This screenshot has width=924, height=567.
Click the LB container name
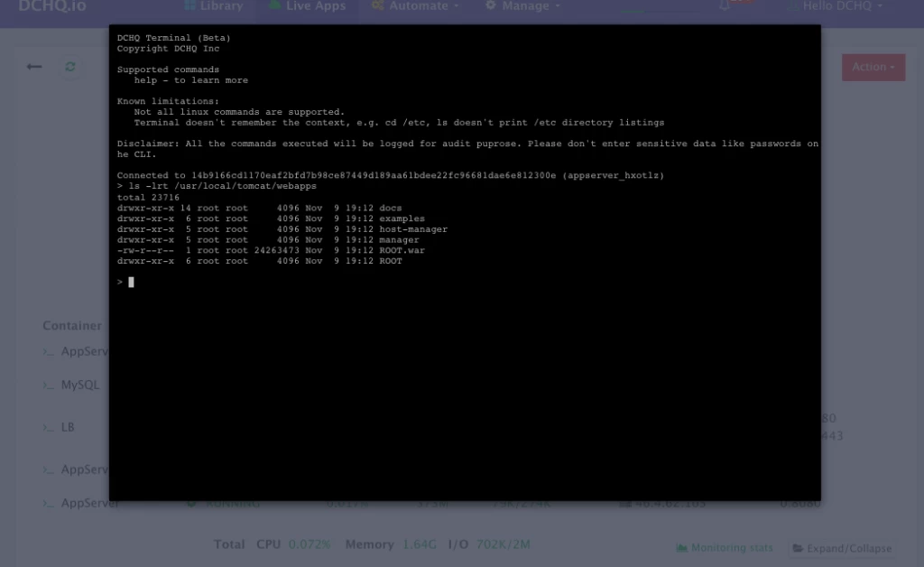[x=68, y=427]
